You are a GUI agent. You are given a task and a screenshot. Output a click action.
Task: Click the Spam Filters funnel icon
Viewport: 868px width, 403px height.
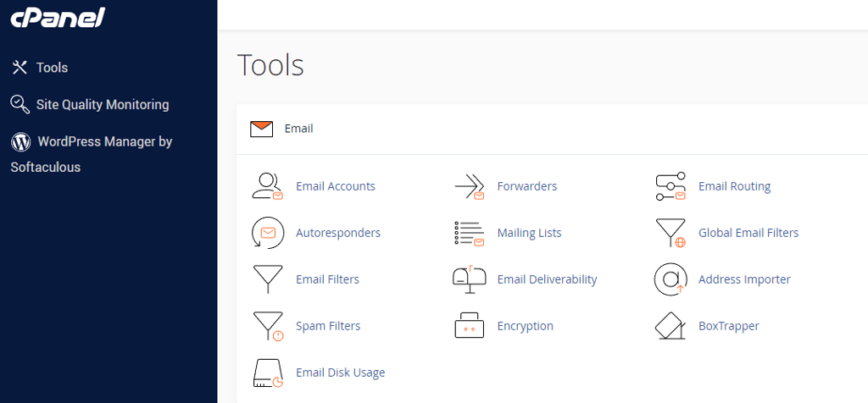coord(269,326)
